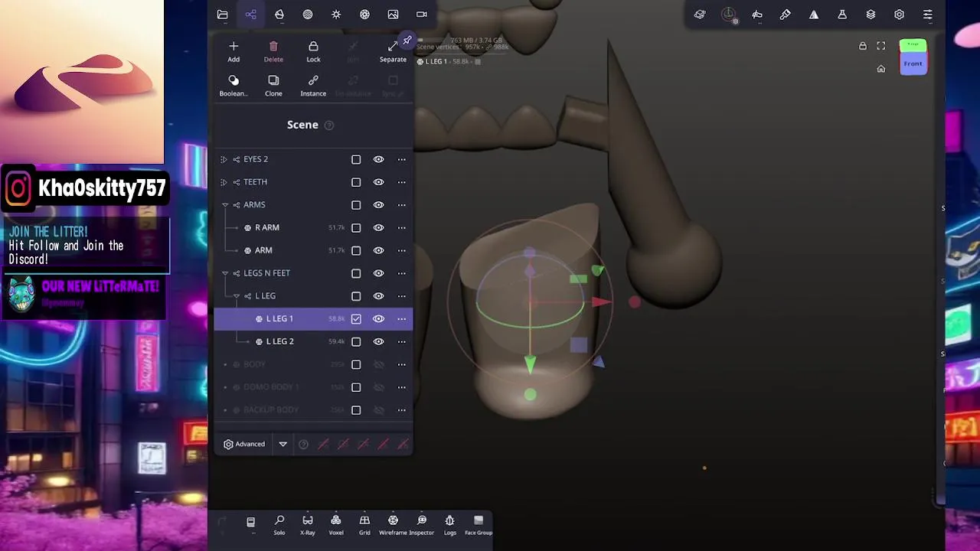Viewport: 980px width, 551px height.
Task: Click the camera lock icon in viewport
Action: pyautogui.click(x=863, y=46)
